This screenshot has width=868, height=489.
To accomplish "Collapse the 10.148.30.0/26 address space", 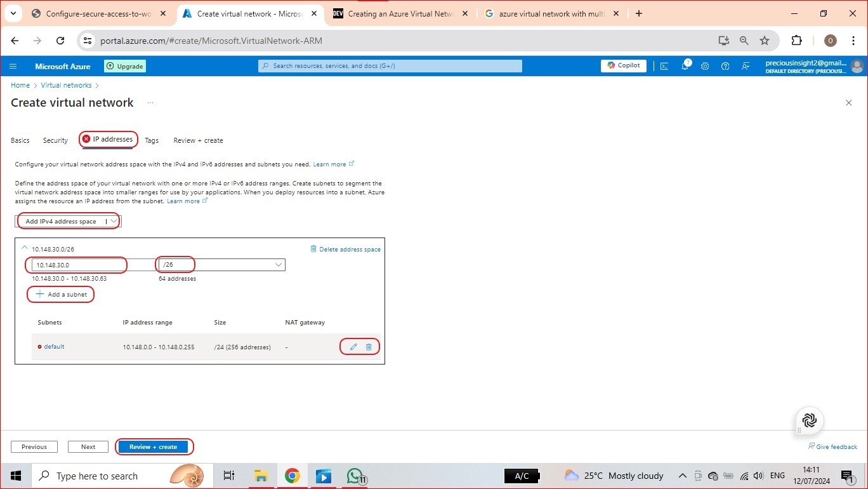I will pyautogui.click(x=25, y=248).
